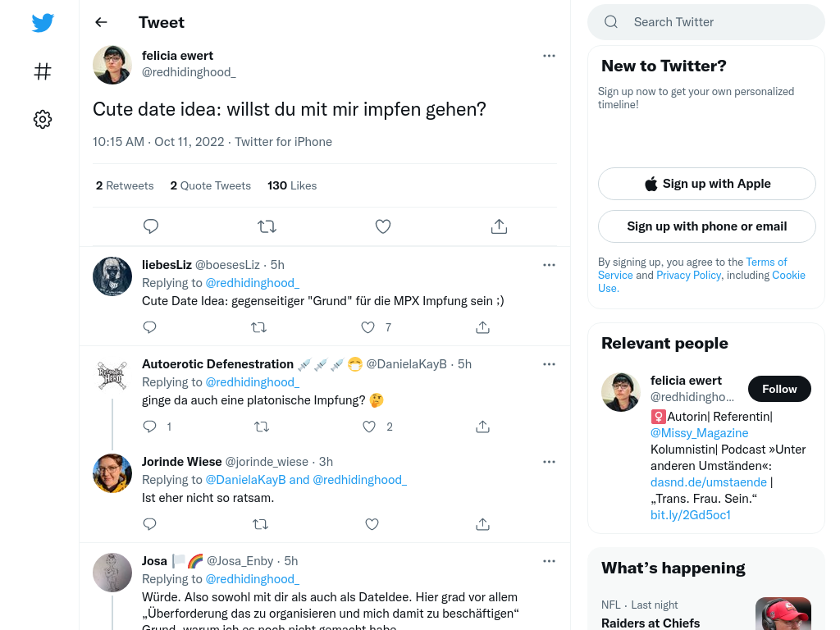
Task: Open the Explore hashtag icon
Action: (x=43, y=71)
